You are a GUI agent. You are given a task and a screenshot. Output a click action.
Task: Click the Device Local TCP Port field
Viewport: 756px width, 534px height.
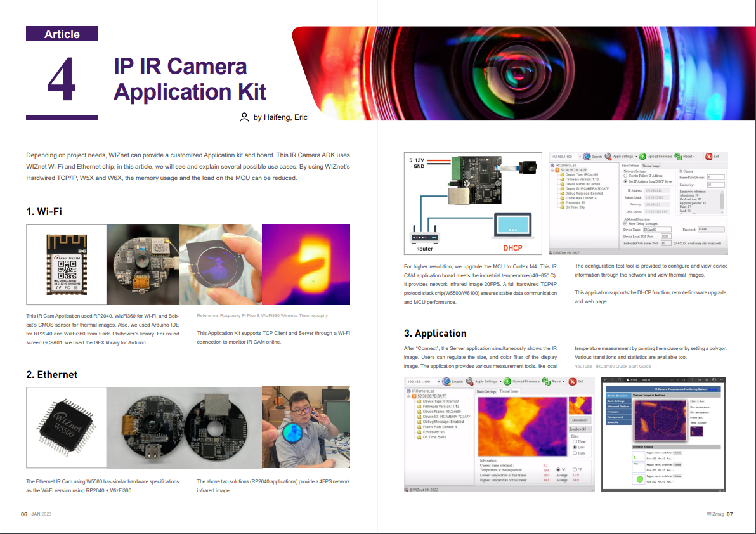click(x=665, y=236)
